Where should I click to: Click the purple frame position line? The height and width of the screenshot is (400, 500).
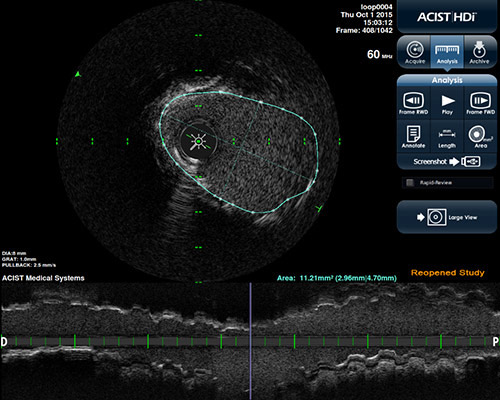tap(250, 341)
